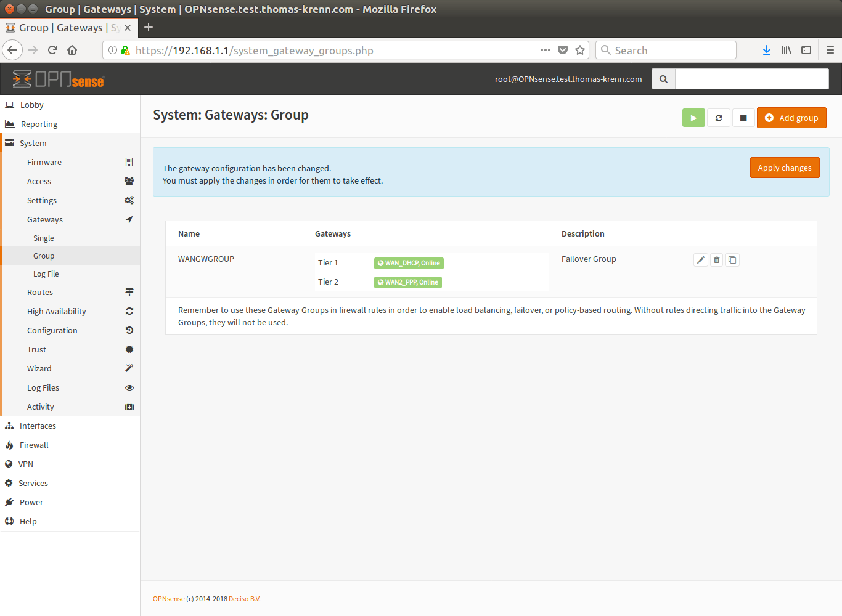
Task: Expand Routes submenu
Action: coord(71,292)
